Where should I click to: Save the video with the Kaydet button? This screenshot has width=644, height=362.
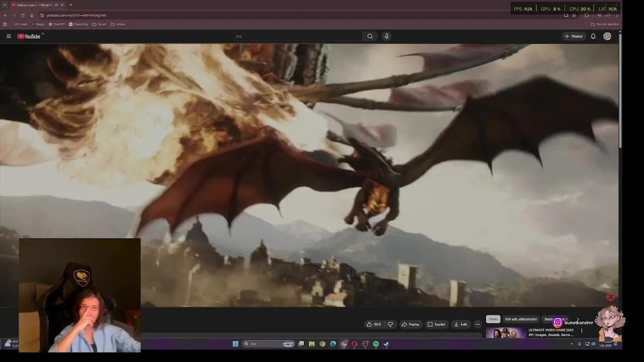pos(437,324)
